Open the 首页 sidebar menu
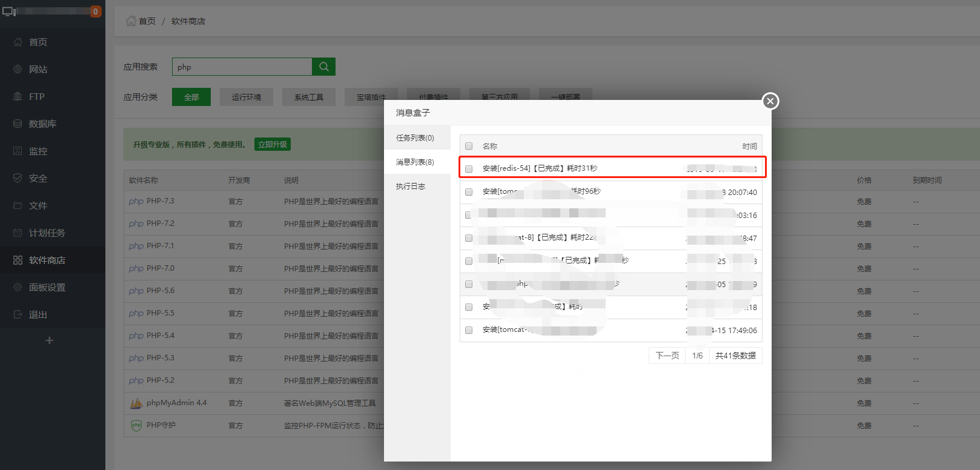 (53, 42)
